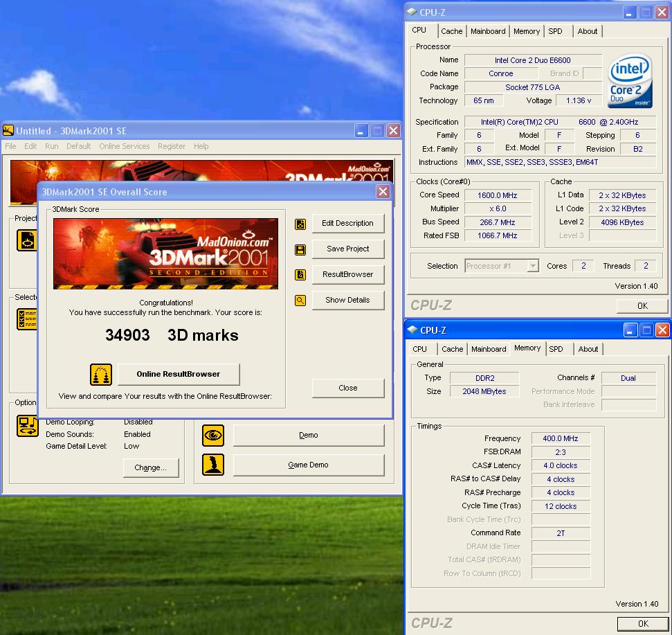Click the Demo button
The image size is (672, 635).
[308, 435]
